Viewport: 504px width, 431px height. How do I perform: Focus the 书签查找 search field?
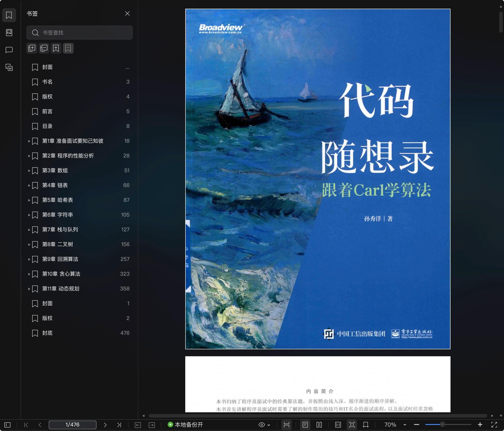tap(80, 33)
